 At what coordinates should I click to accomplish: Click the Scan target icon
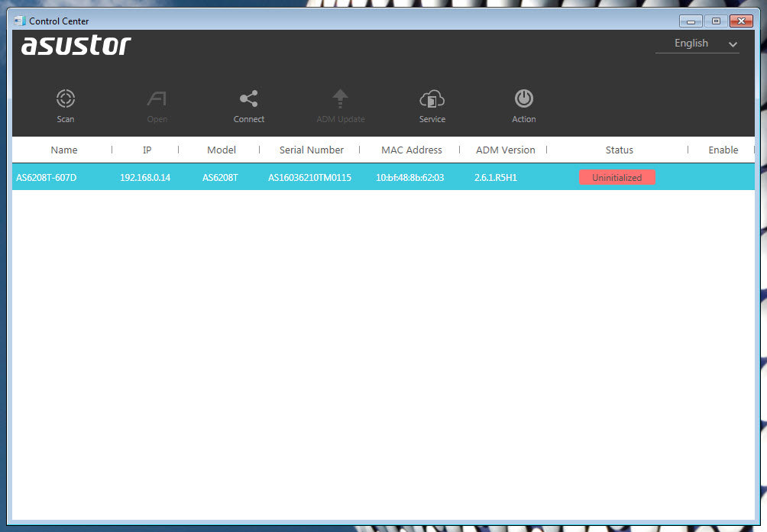[66, 98]
